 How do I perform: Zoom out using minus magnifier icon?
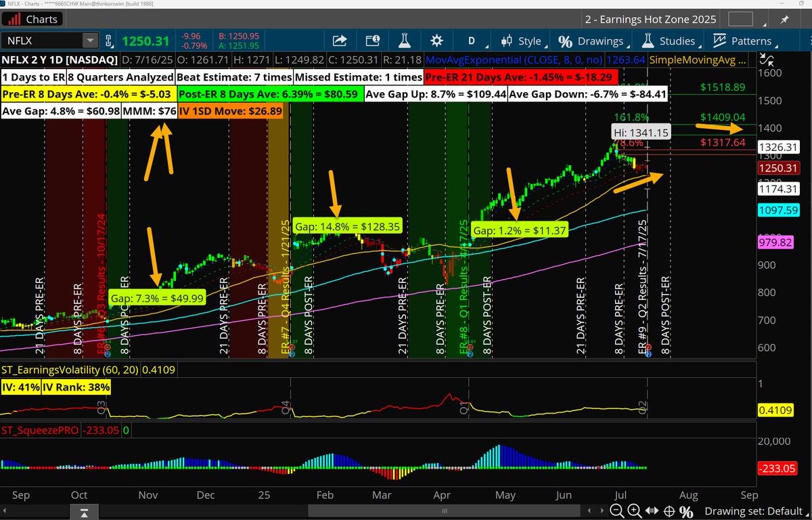617,511
